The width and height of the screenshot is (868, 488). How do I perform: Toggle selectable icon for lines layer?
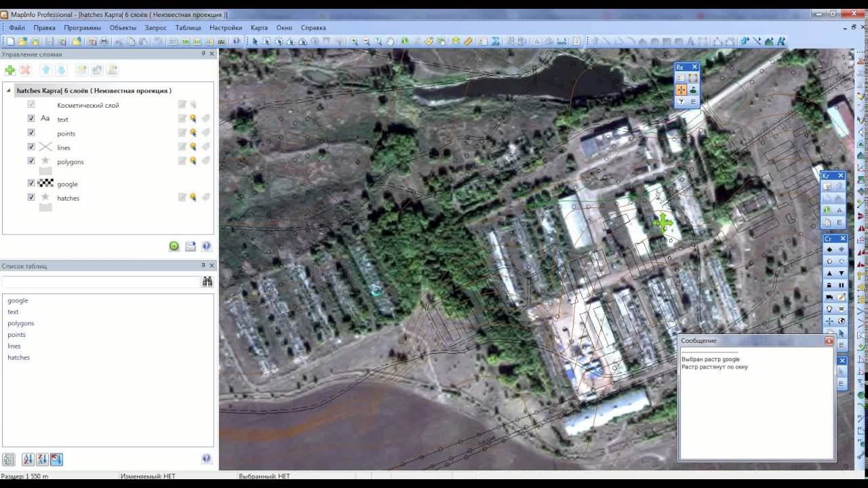click(x=193, y=147)
